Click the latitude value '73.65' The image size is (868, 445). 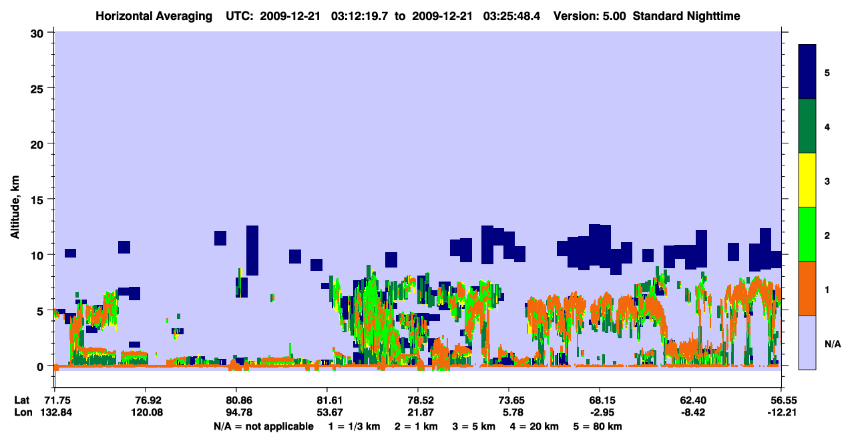[x=509, y=400]
